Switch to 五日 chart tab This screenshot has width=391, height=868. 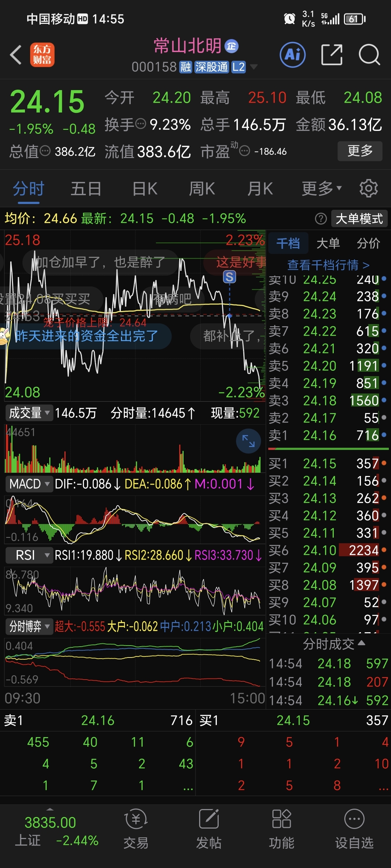pyautogui.click(x=86, y=188)
